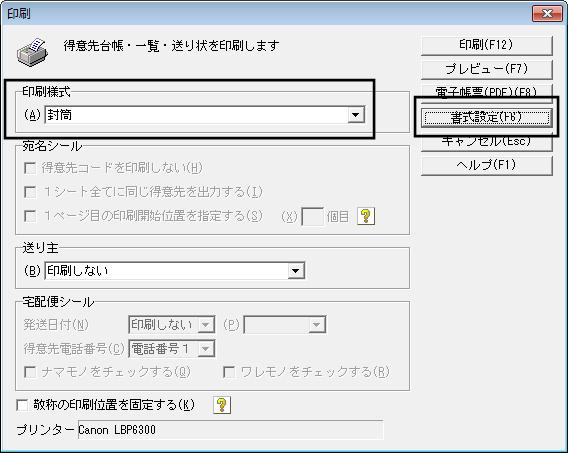Toggle ナマモノをチェックする checkbox
Image resolution: width=568 pixels, height=453 pixels.
click(29, 372)
